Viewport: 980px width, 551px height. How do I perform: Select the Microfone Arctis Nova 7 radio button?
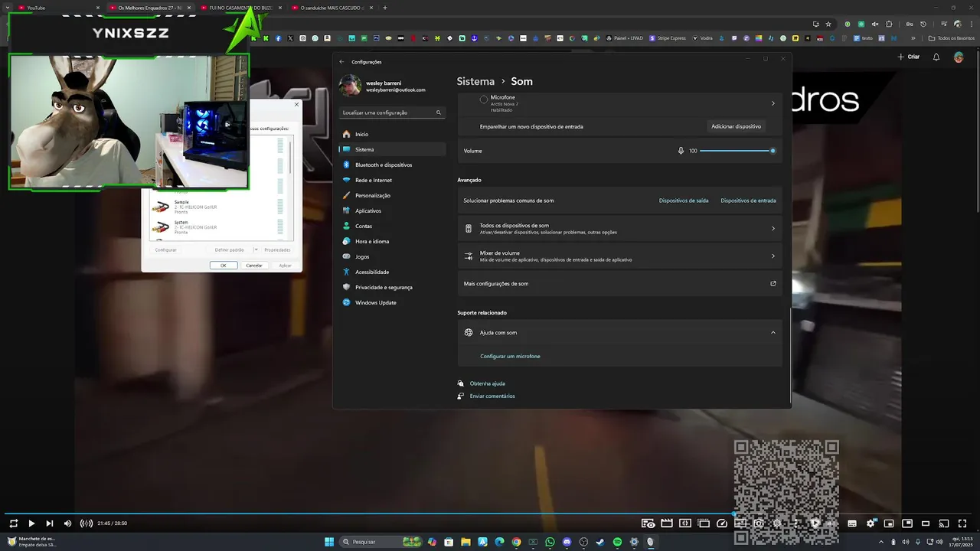point(484,99)
